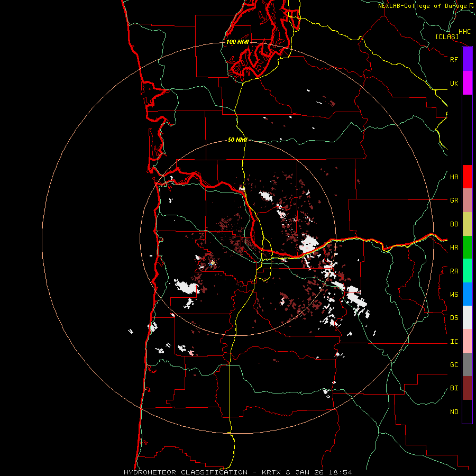476x476 pixels.
Task: Click the HA legend label
Action: (454, 177)
